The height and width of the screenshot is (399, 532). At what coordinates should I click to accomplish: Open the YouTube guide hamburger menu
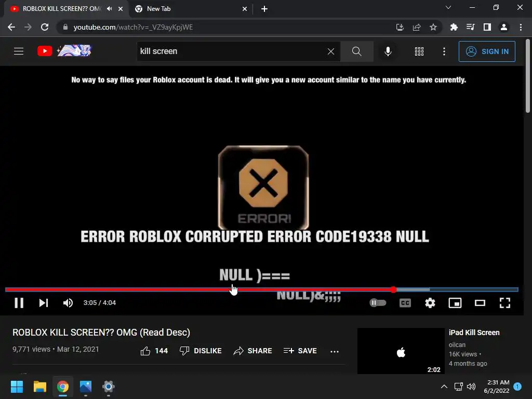point(19,51)
